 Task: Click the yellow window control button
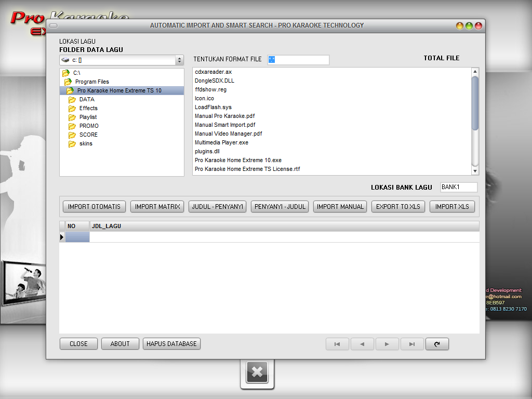tap(460, 26)
